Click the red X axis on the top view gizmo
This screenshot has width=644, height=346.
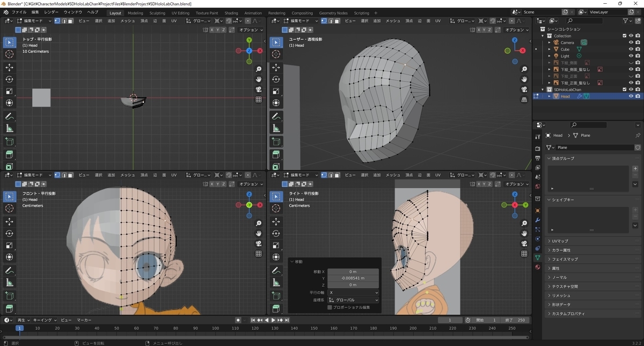[260, 51]
